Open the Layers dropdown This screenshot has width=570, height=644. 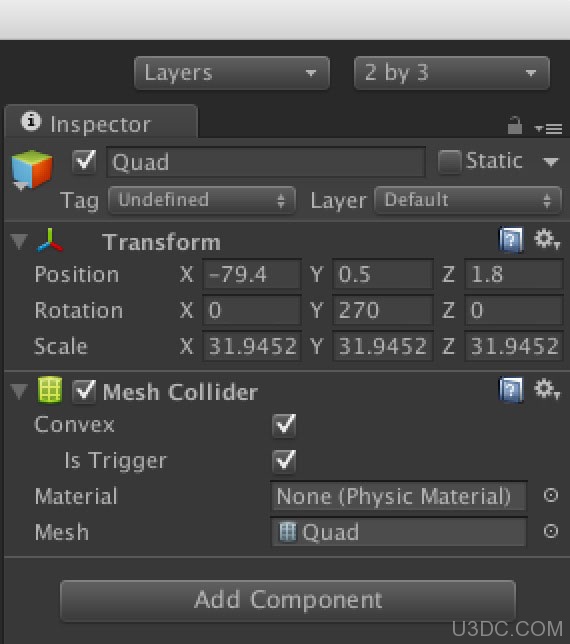pos(232,73)
